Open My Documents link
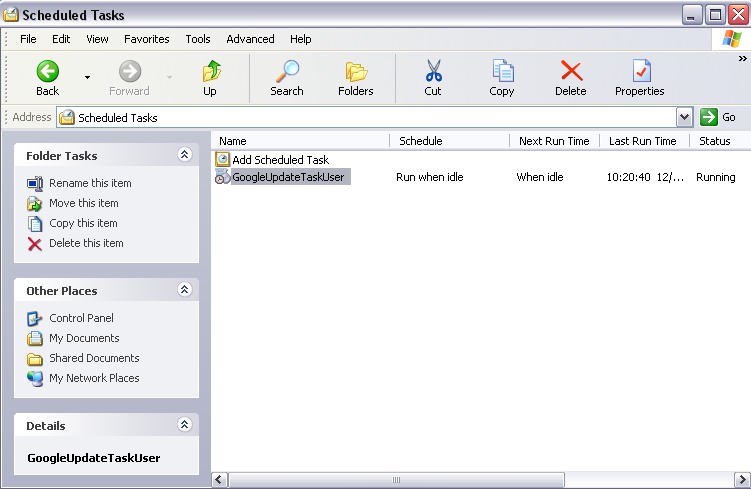 (84, 339)
